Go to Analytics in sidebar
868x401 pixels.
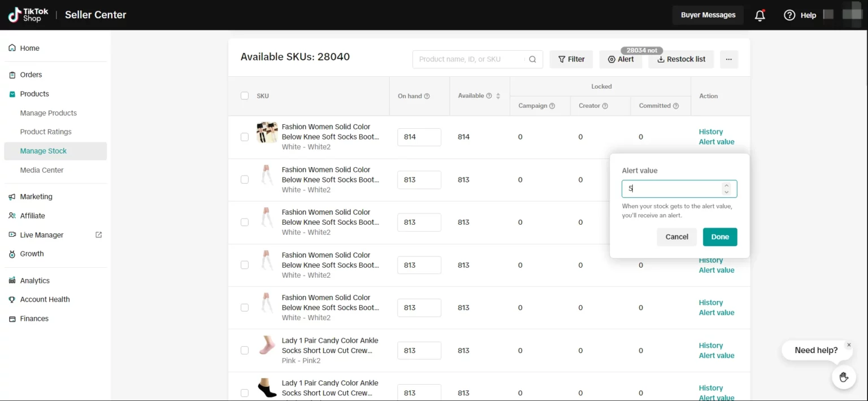point(34,281)
